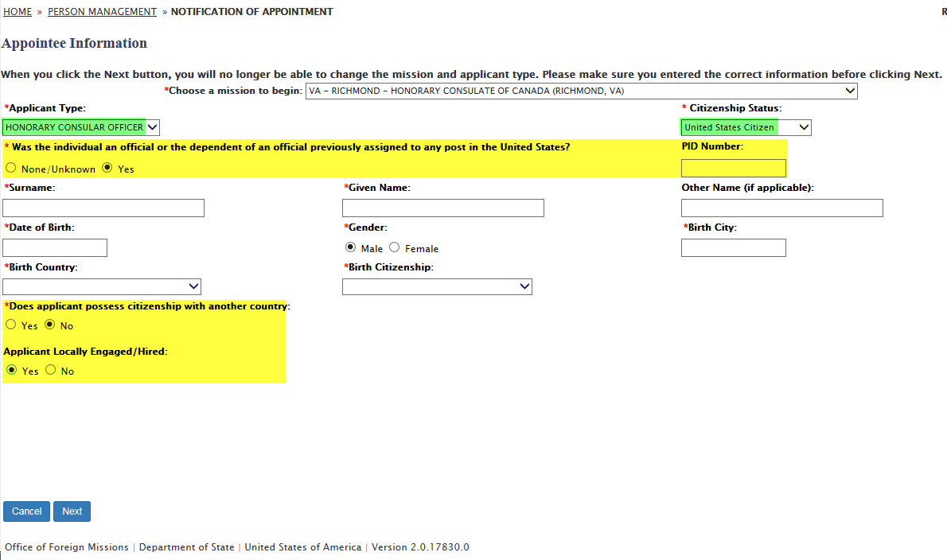Open the Applicant Type dropdown

pyautogui.click(x=81, y=127)
